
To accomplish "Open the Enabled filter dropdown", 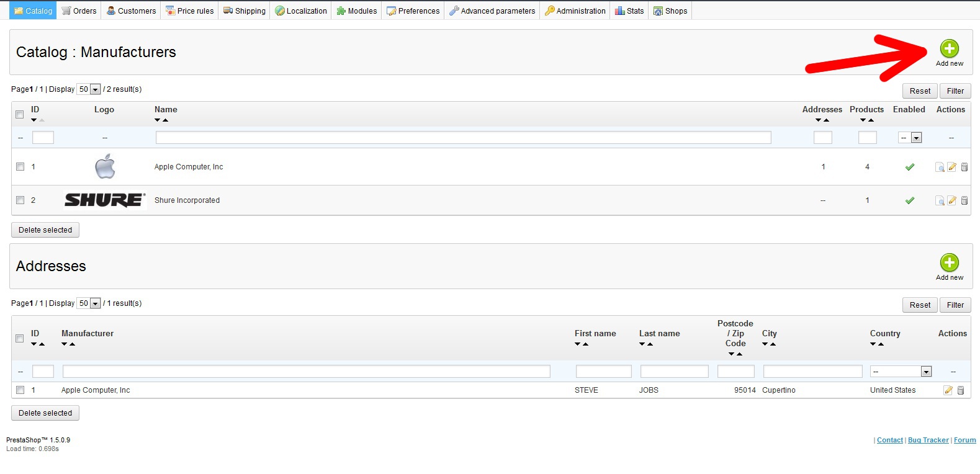I will point(910,138).
